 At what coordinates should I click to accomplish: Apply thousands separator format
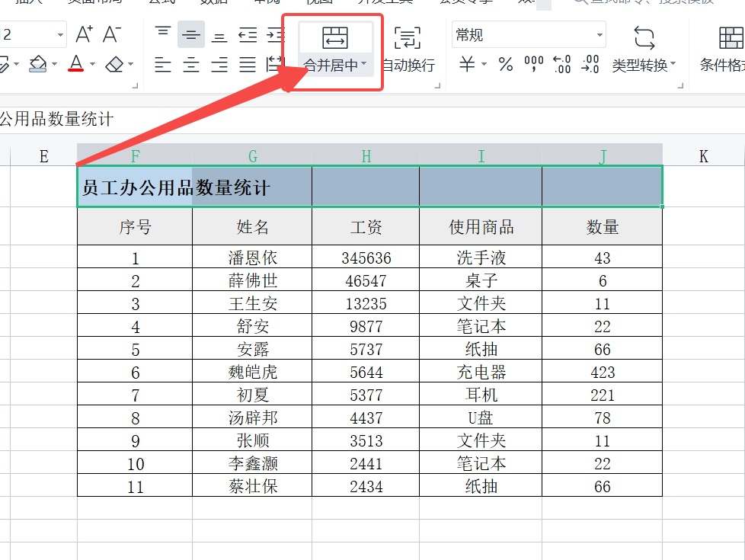tap(533, 64)
